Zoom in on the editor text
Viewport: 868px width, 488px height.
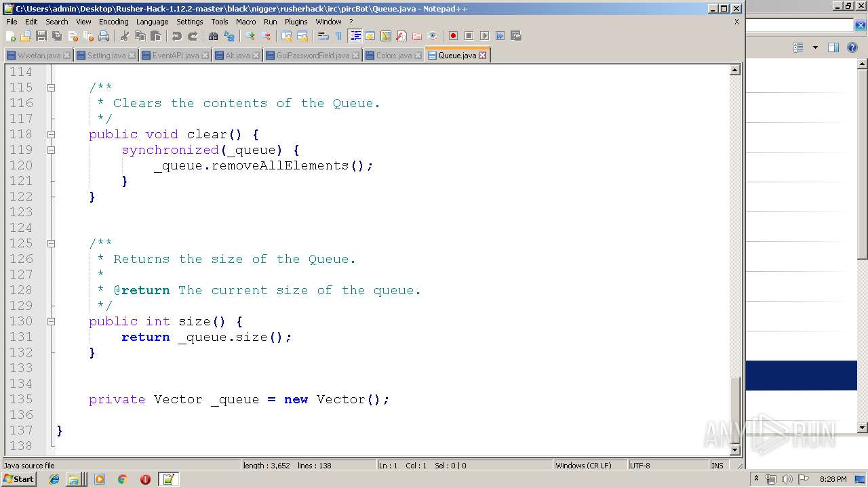point(250,36)
